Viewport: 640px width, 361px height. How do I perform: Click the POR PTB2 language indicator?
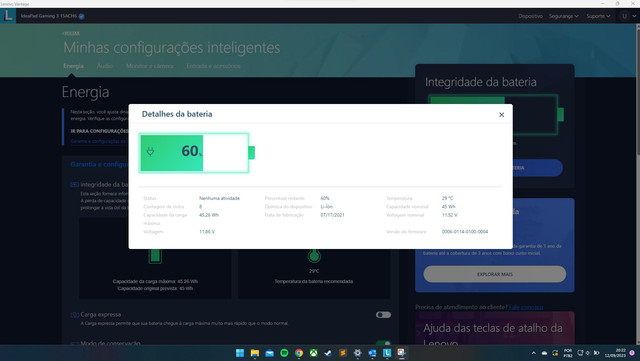[x=568, y=353]
